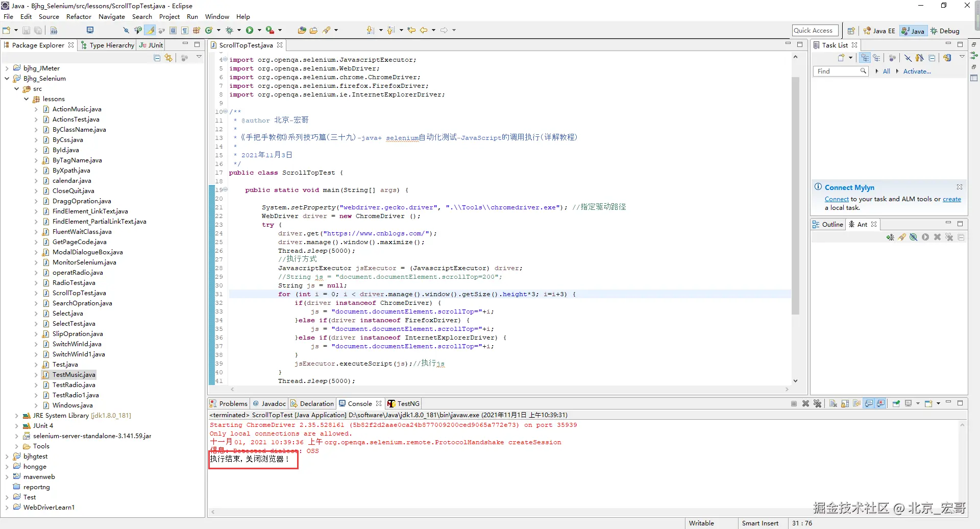Click the Remove Launch icon in Console
This screenshot has width=980, height=529.
coord(806,404)
